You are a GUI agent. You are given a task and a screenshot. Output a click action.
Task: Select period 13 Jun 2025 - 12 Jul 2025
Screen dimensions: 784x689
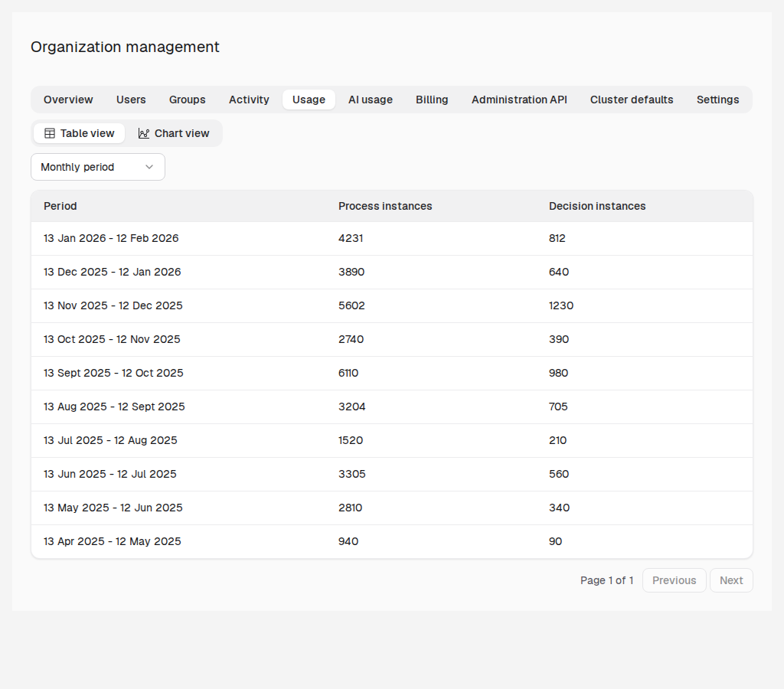[x=110, y=474]
